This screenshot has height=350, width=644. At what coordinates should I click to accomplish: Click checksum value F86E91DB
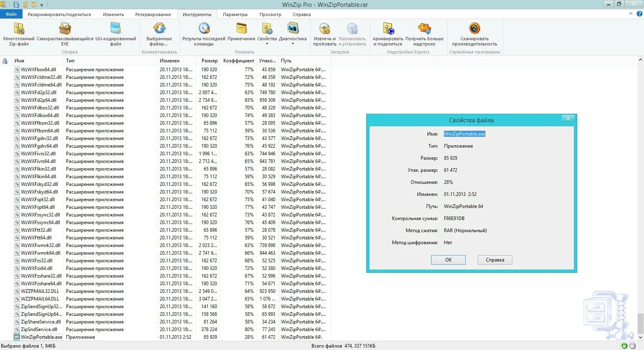click(454, 218)
